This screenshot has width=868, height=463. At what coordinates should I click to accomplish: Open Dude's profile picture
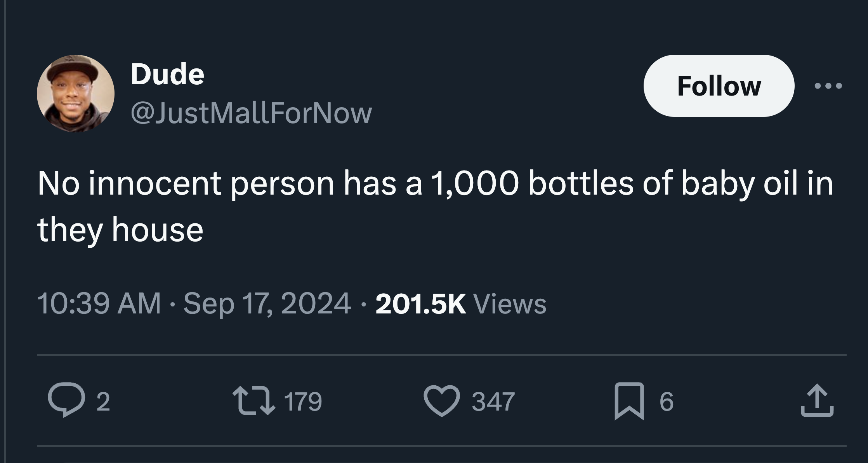tap(76, 93)
